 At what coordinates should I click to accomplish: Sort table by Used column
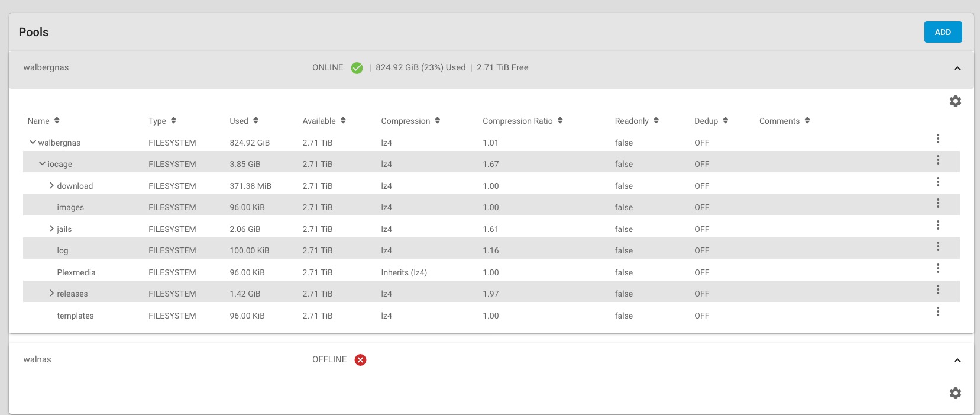[x=244, y=121]
